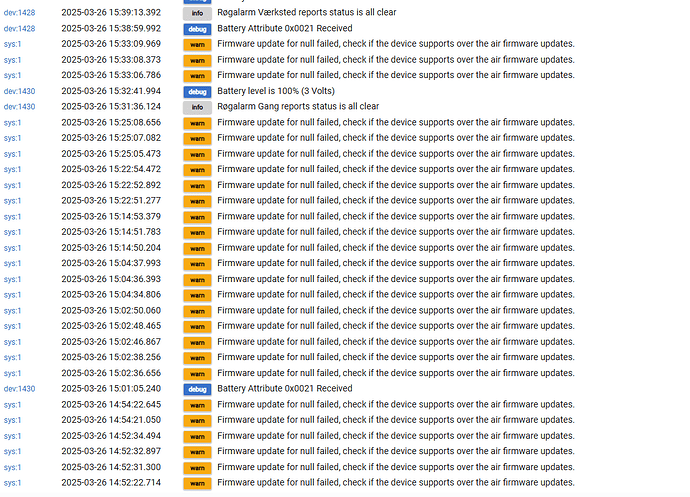This screenshot has height=497, width=690.
Task: Select the Battery Attribute 0x0021 Received message at 15:38:59
Action: point(285,28)
